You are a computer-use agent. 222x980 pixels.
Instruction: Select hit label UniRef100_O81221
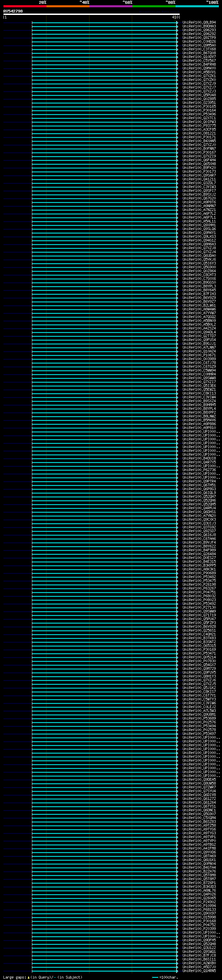coord(199,133)
